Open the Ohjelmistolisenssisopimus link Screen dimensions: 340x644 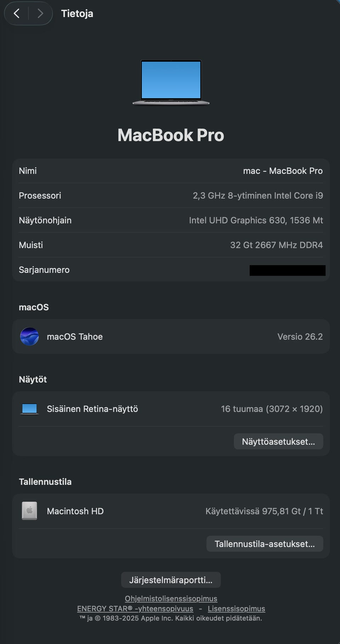point(171,598)
